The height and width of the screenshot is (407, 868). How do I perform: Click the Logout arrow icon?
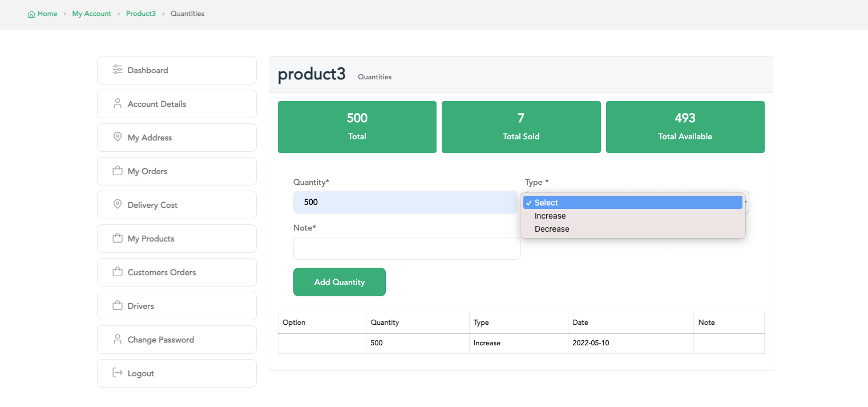click(x=118, y=373)
